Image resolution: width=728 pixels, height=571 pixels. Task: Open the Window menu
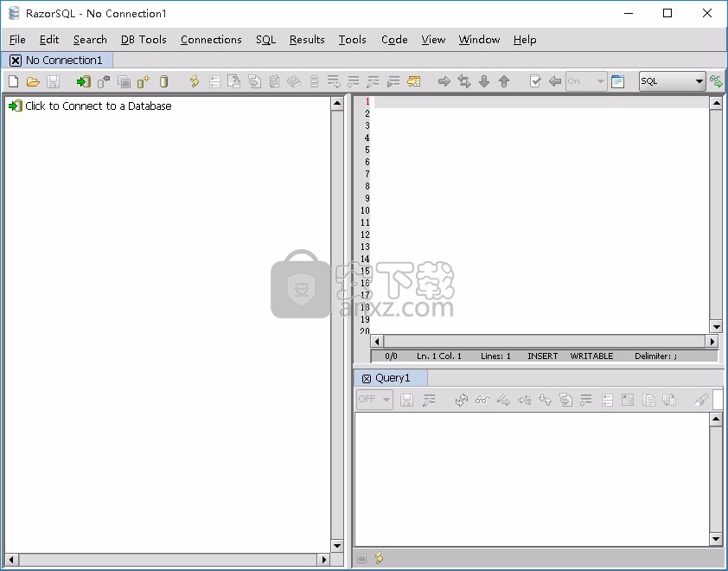point(479,40)
